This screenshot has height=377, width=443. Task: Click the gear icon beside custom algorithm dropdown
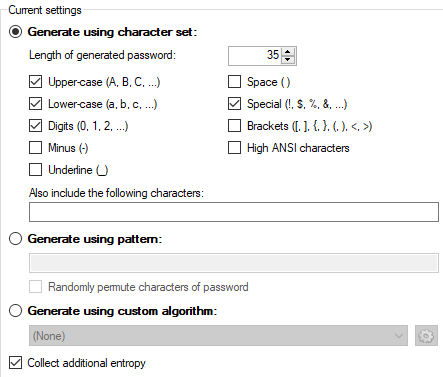426,336
